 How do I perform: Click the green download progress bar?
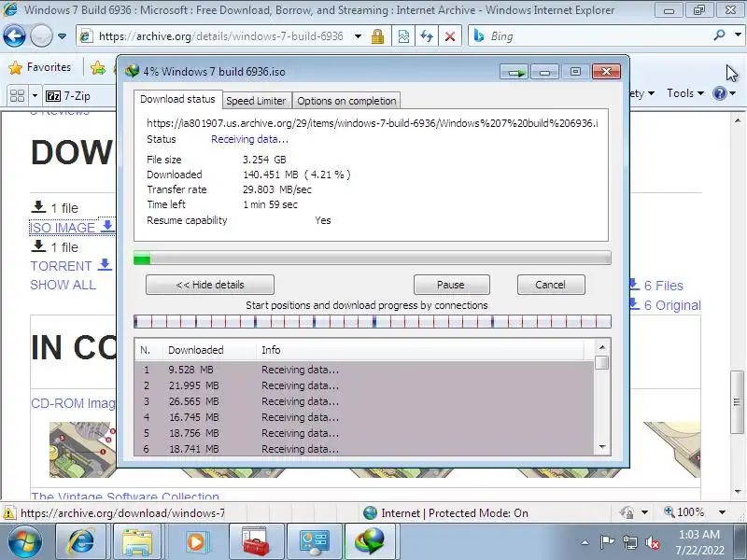(x=372, y=259)
